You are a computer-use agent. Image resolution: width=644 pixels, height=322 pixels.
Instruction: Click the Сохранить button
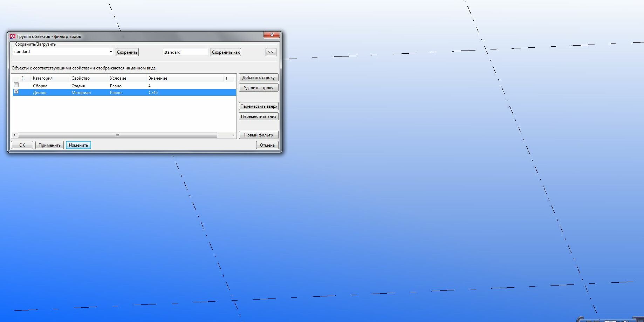(x=127, y=52)
